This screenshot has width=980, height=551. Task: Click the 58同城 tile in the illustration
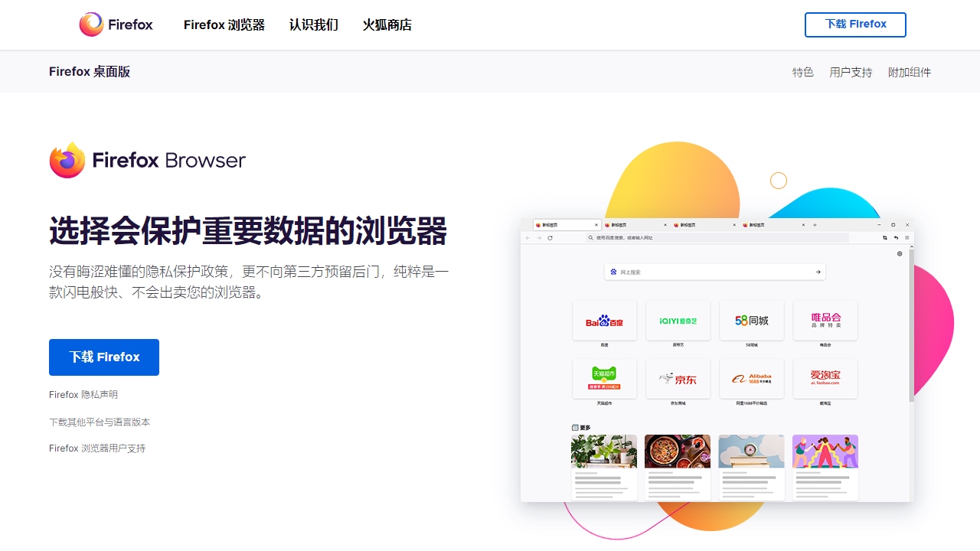(752, 321)
